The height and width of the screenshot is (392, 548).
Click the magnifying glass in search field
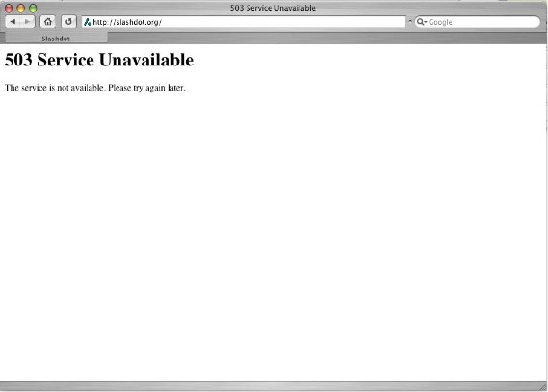(x=420, y=22)
